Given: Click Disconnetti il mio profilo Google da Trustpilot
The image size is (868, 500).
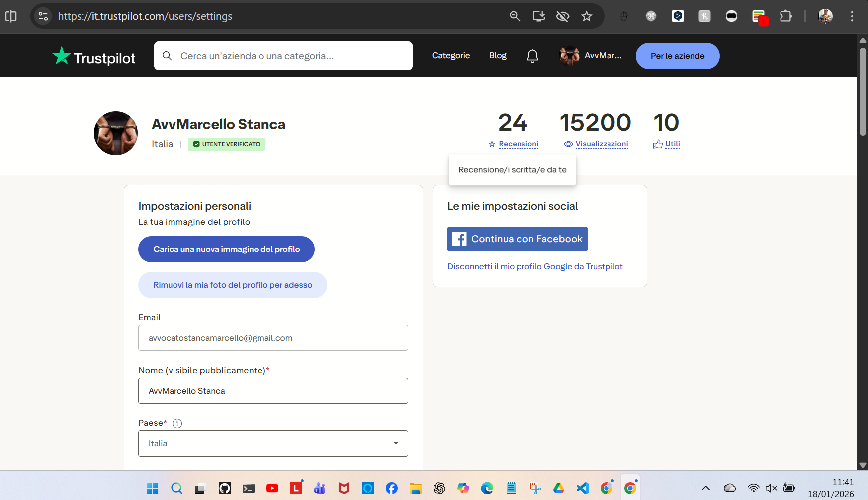Looking at the screenshot, I should click(x=535, y=266).
